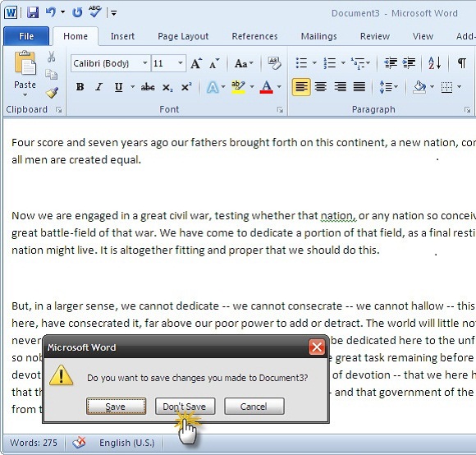Screen dimensions: 476x455
Task: Click the Shading paint bucket icon
Action: (419, 87)
